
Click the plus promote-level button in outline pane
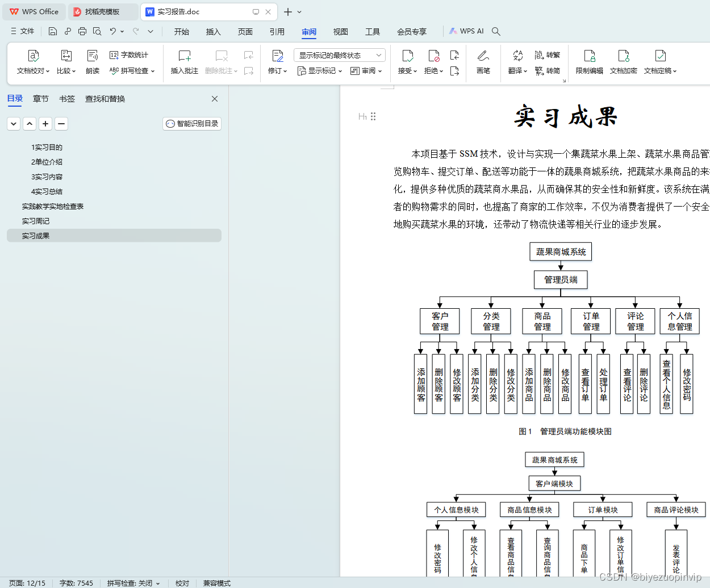45,124
